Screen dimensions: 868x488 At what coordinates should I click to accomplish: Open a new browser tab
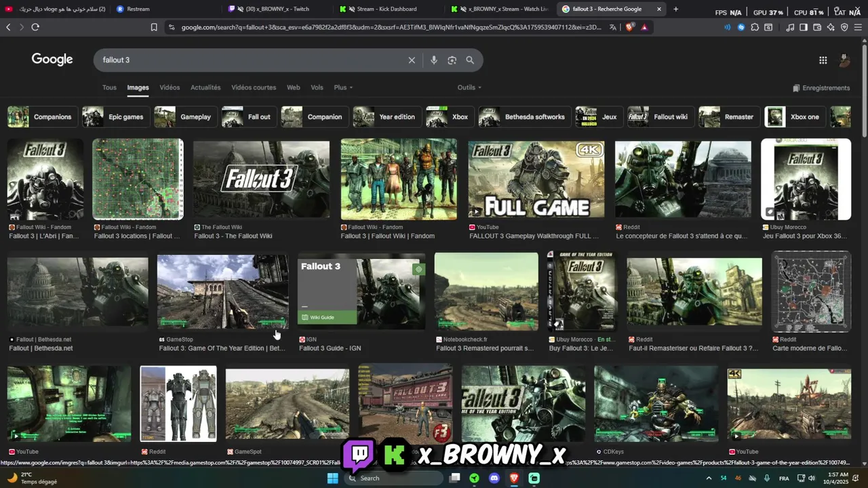[x=675, y=9]
